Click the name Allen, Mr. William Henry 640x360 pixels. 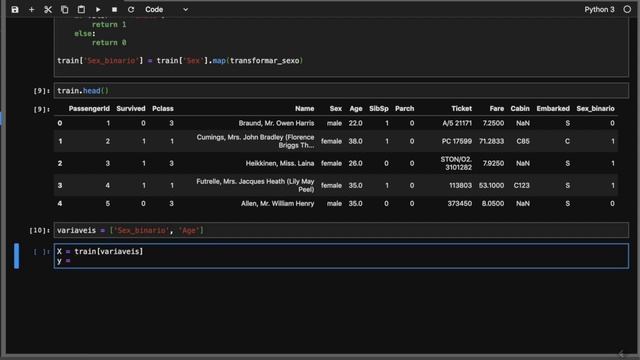tap(278, 203)
